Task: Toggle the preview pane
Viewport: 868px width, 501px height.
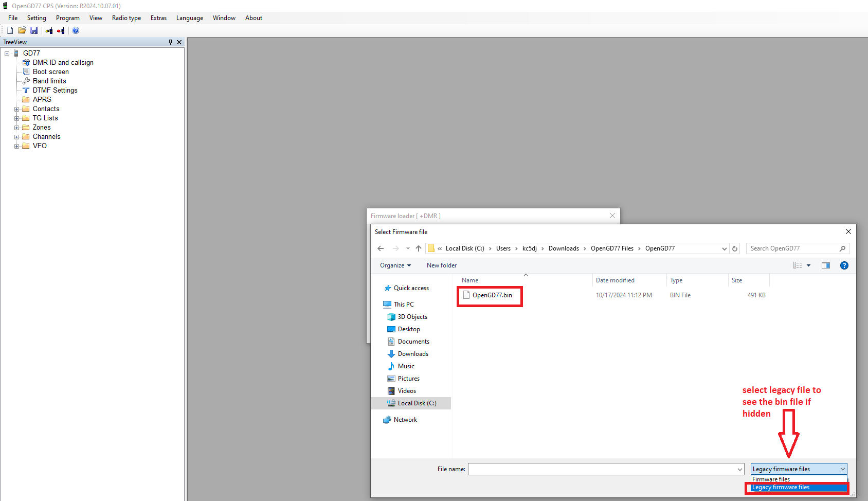Action: coord(826,265)
